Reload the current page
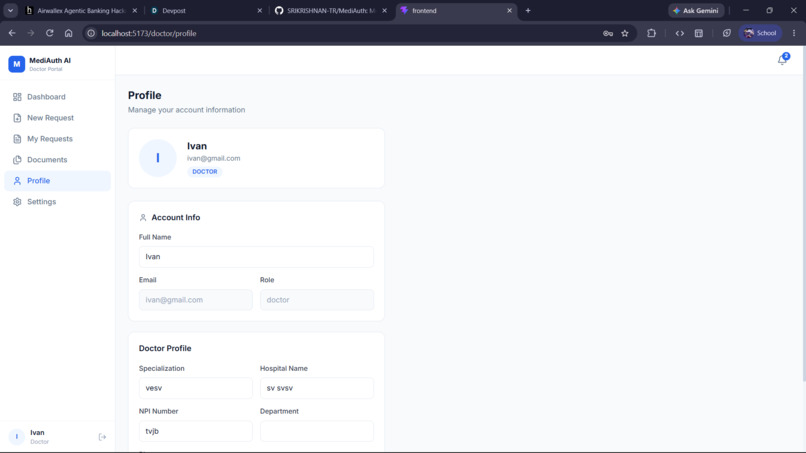 (x=49, y=33)
